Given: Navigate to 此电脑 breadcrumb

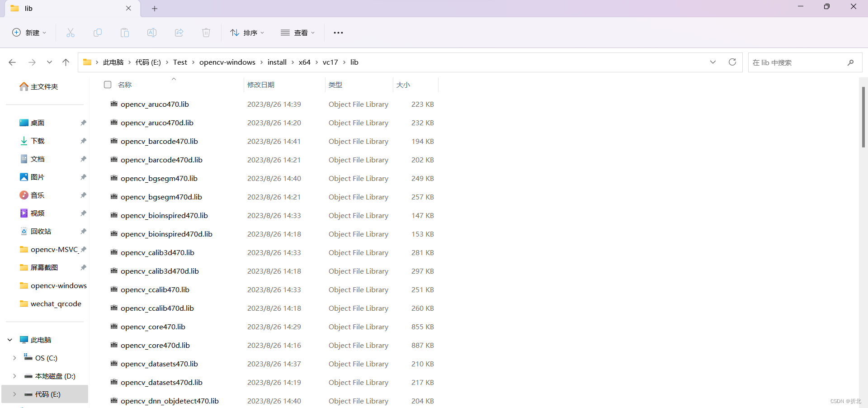Looking at the screenshot, I should [113, 62].
